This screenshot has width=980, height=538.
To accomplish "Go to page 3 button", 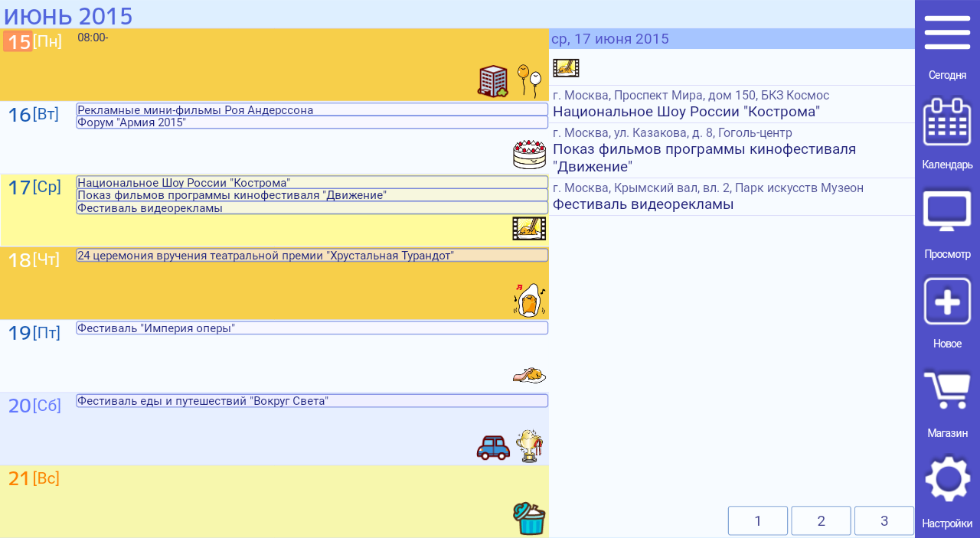I will [x=884, y=521].
